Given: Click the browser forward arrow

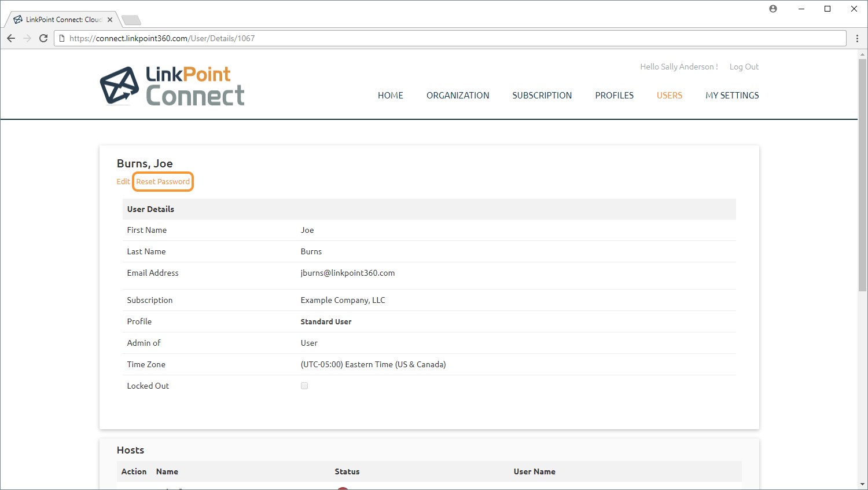Looking at the screenshot, I should pos(27,38).
